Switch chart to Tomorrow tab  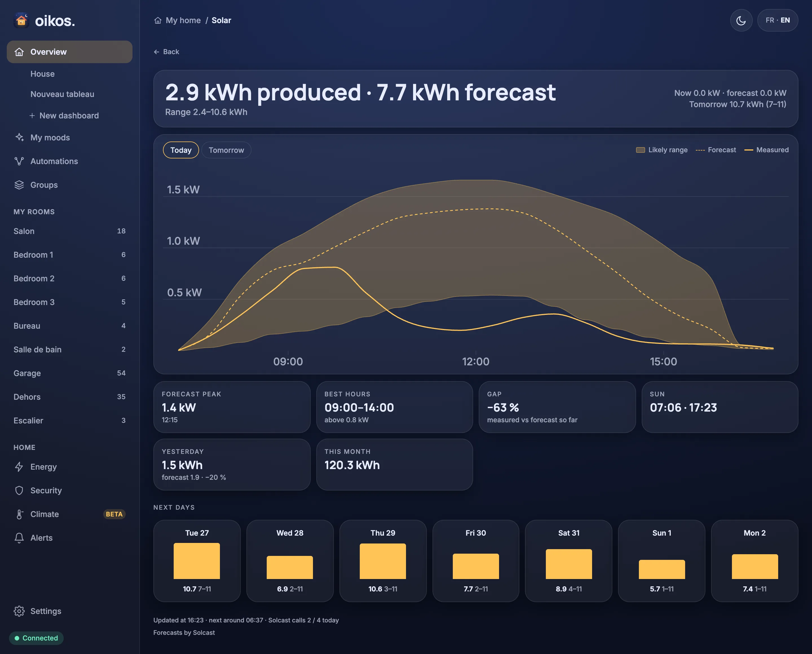[x=226, y=150]
